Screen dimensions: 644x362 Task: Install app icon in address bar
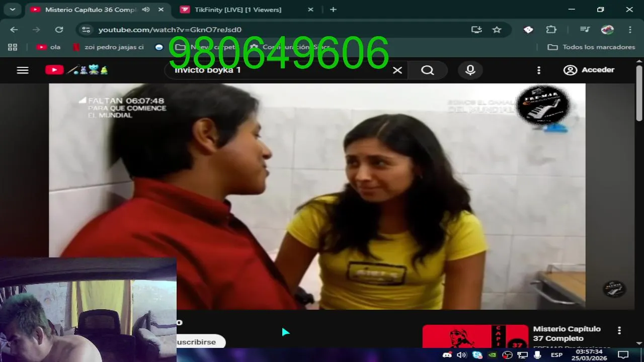(476, 30)
